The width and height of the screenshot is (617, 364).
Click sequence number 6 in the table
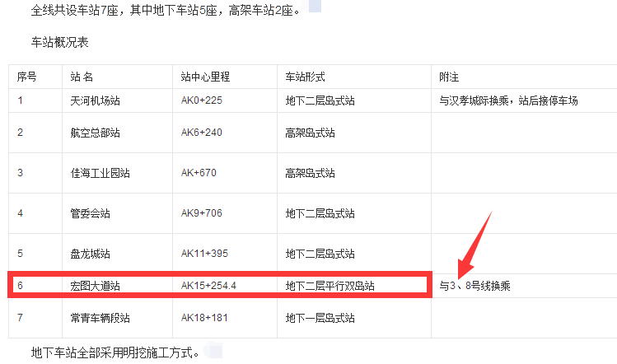click(x=20, y=286)
